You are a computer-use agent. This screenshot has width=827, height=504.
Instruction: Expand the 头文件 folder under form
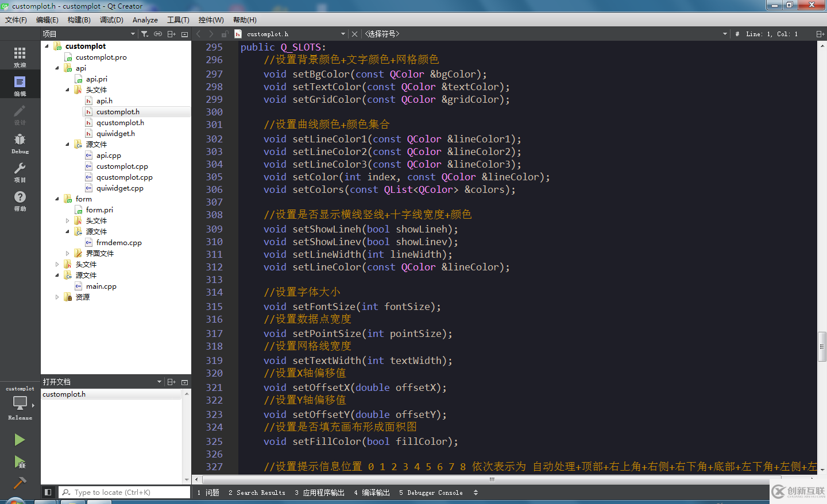click(67, 220)
